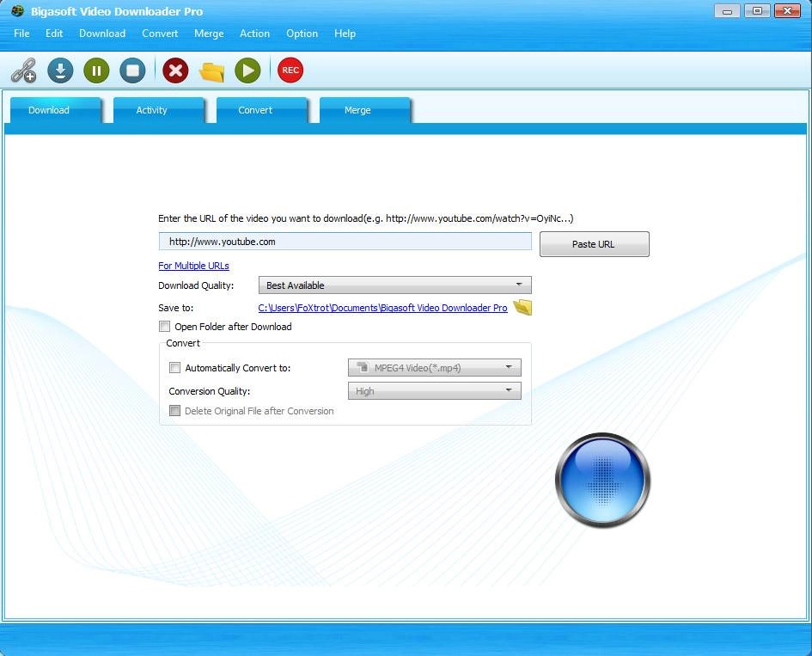812x656 pixels.
Task: Start recording with REC icon
Action: 290,70
